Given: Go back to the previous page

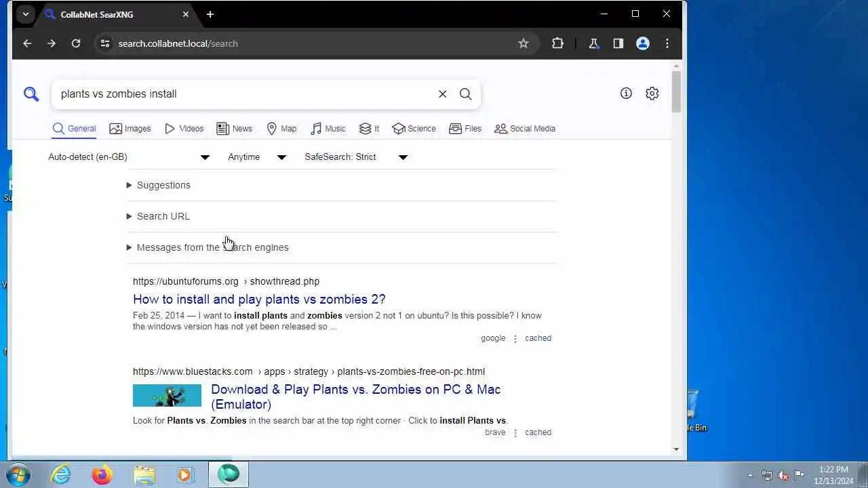Looking at the screenshot, I should pos(27,43).
